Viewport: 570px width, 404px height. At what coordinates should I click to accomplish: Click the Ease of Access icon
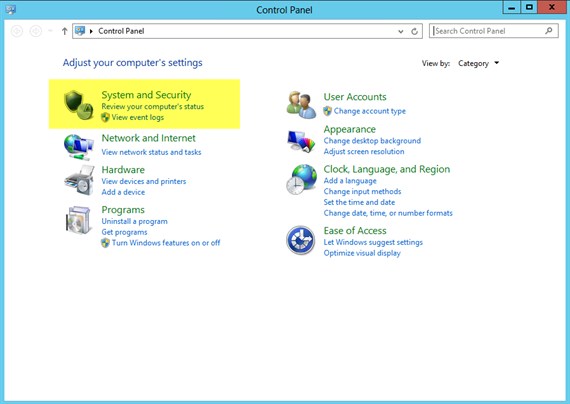point(301,240)
